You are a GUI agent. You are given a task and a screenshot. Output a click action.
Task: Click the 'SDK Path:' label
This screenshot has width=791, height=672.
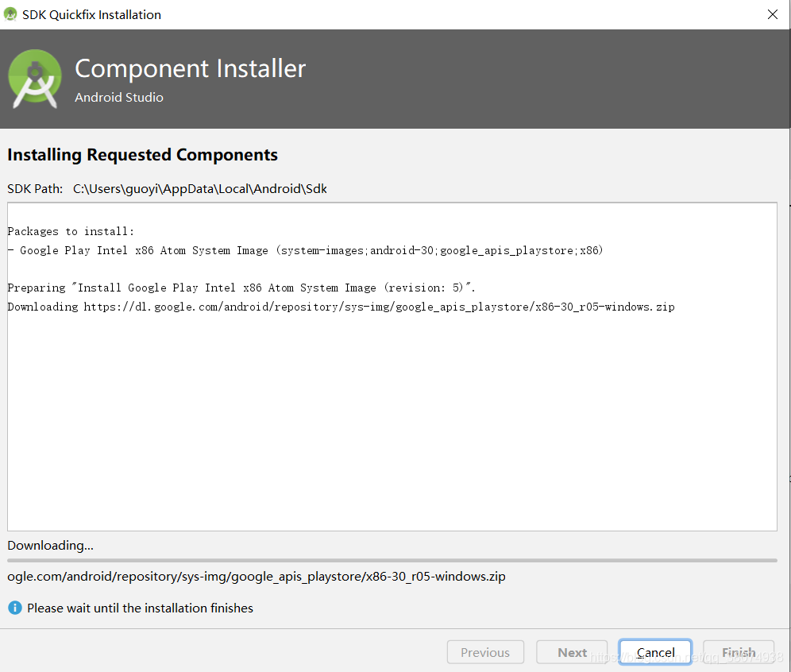(x=35, y=189)
